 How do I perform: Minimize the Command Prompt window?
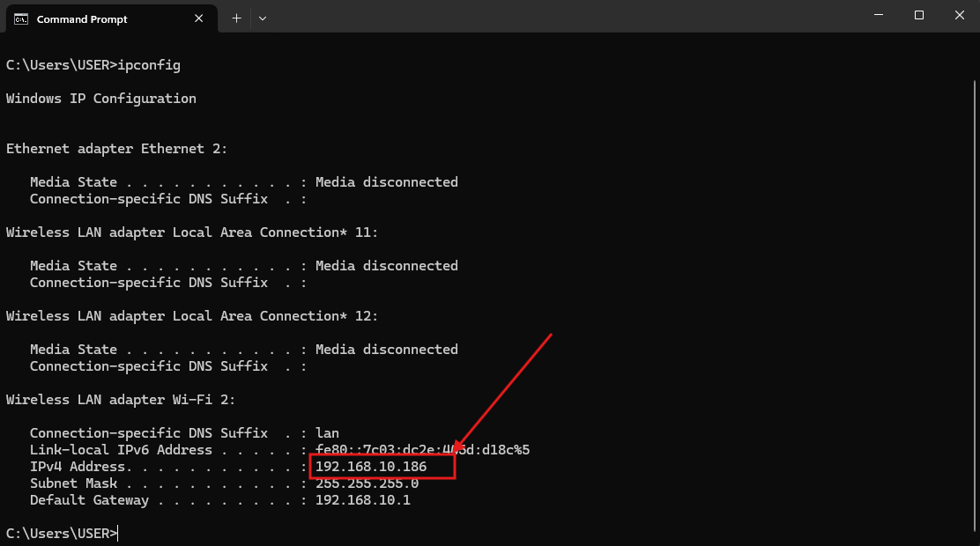pos(878,15)
